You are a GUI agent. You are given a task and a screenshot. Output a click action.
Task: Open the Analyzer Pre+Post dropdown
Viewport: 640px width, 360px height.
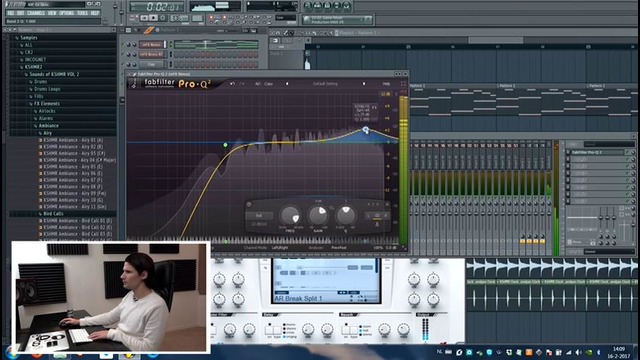[x=339, y=248]
